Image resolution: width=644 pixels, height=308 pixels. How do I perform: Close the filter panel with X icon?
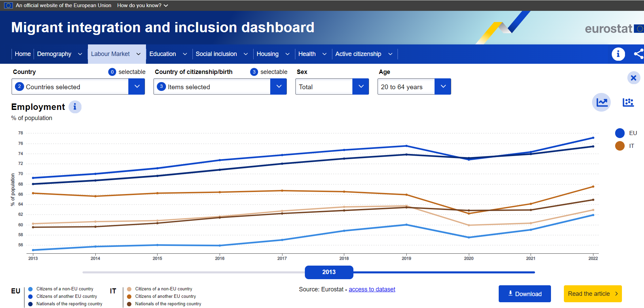tap(633, 78)
